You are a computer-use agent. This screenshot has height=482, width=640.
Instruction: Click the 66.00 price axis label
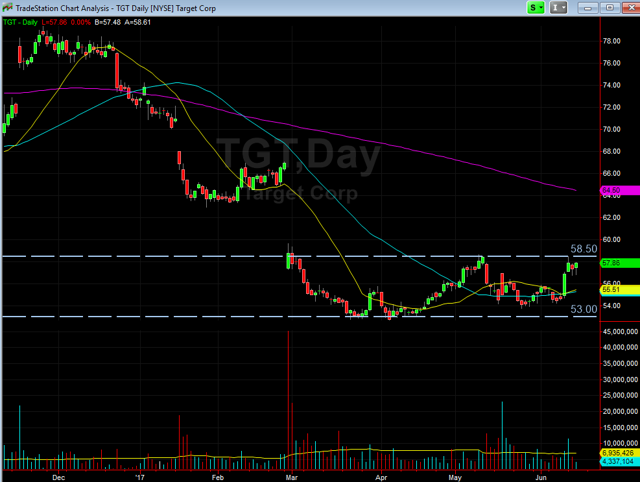pyautogui.click(x=611, y=173)
